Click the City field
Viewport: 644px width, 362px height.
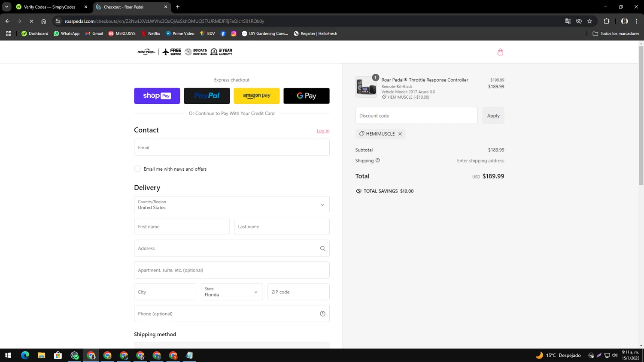(165, 292)
